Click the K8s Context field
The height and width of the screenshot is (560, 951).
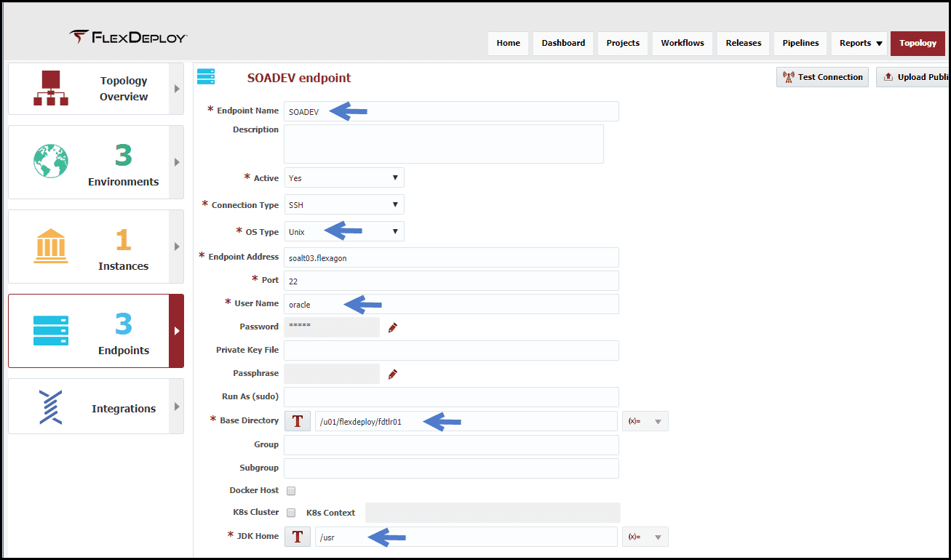point(493,513)
